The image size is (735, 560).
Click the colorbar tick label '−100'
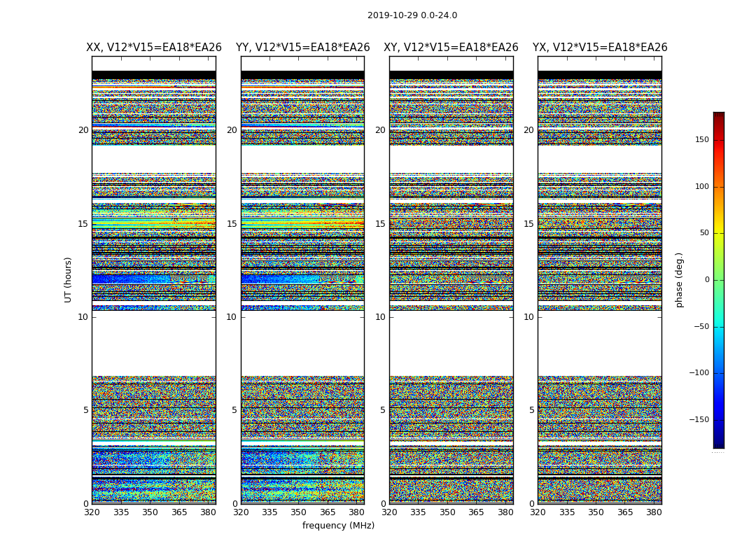click(699, 373)
